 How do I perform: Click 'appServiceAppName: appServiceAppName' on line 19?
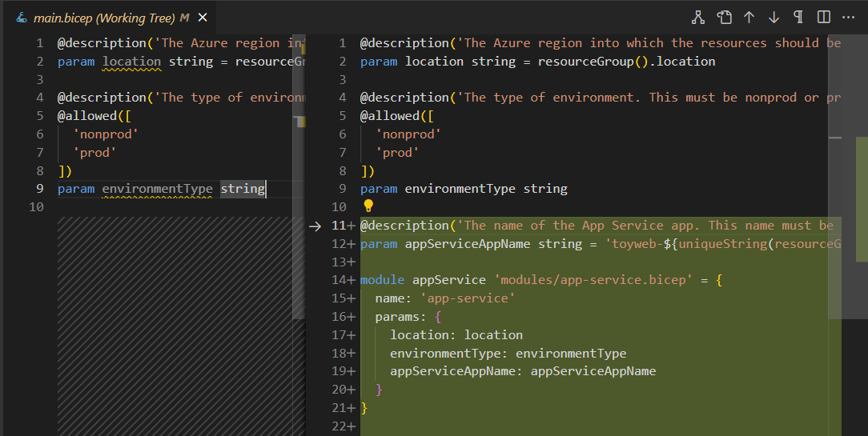click(x=523, y=371)
